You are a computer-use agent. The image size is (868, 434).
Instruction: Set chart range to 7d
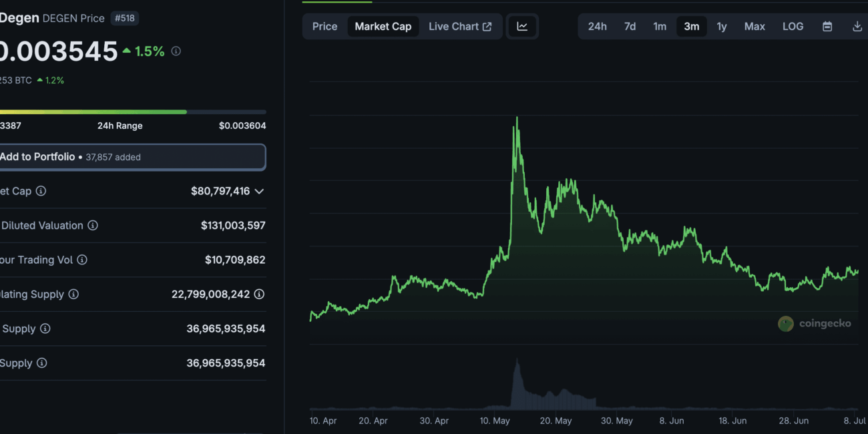coord(630,27)
